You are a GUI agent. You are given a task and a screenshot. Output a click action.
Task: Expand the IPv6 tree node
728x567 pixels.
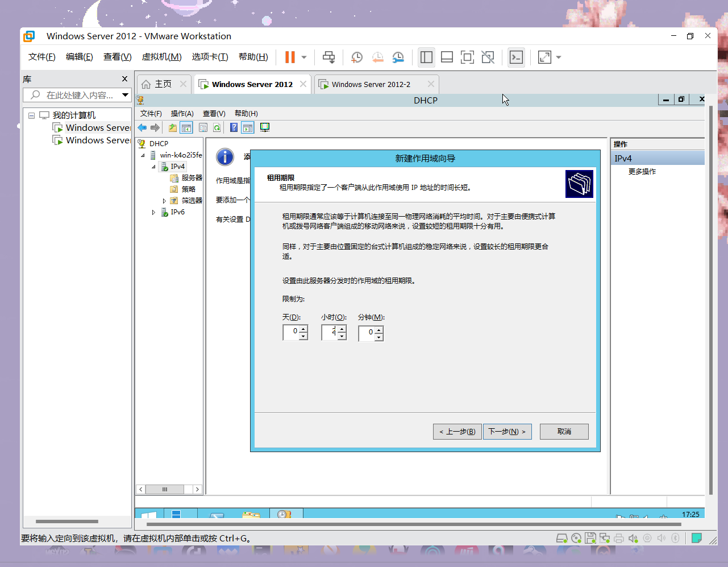click(x=153, y=212)
